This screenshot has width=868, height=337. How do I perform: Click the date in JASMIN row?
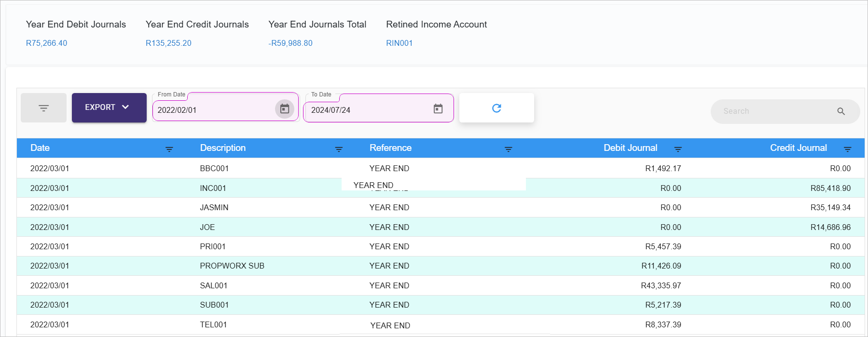pyautogui.click(x=50, y=207)
